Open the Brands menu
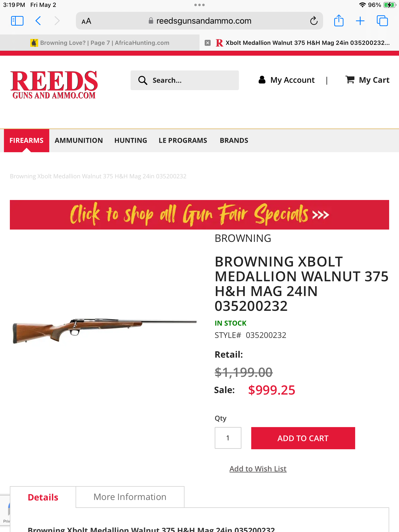This screenshot has width=399, height=532. pyautogui.click(x=234, y=140)
